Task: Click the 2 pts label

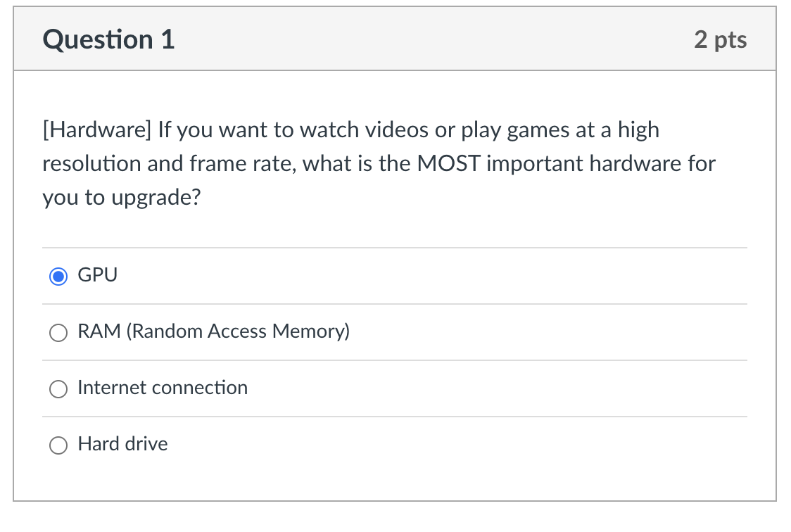Action: point(721,40)
